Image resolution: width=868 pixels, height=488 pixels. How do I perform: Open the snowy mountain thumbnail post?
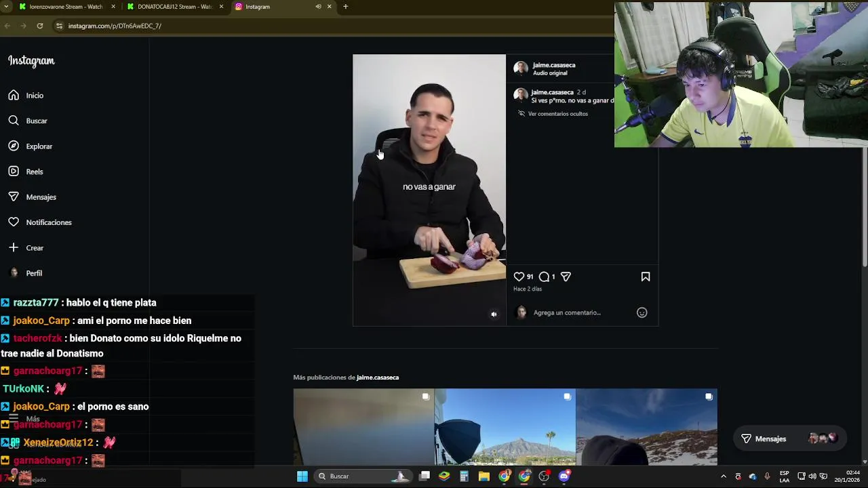click(646, 427)
